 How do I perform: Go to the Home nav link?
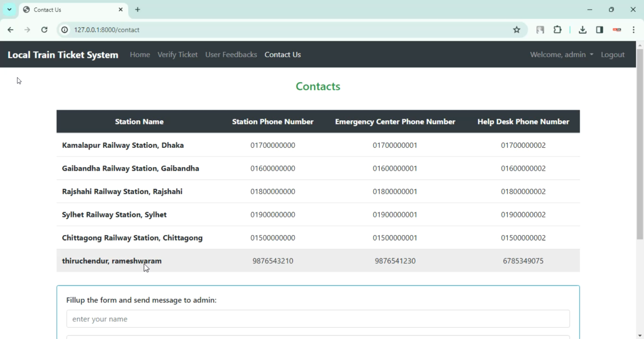pyautogui.click(x=140, y=55)
